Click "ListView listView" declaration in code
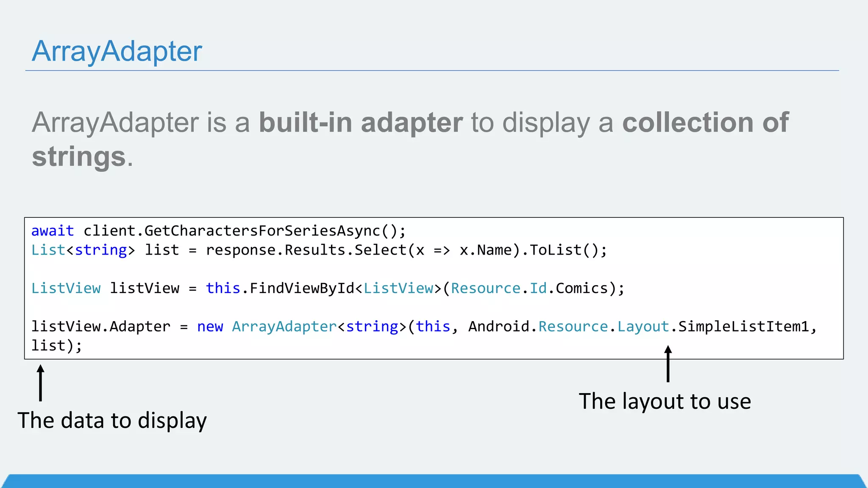Image resolution: width=868 pixels, height=488 pixels. coord(105,288)
